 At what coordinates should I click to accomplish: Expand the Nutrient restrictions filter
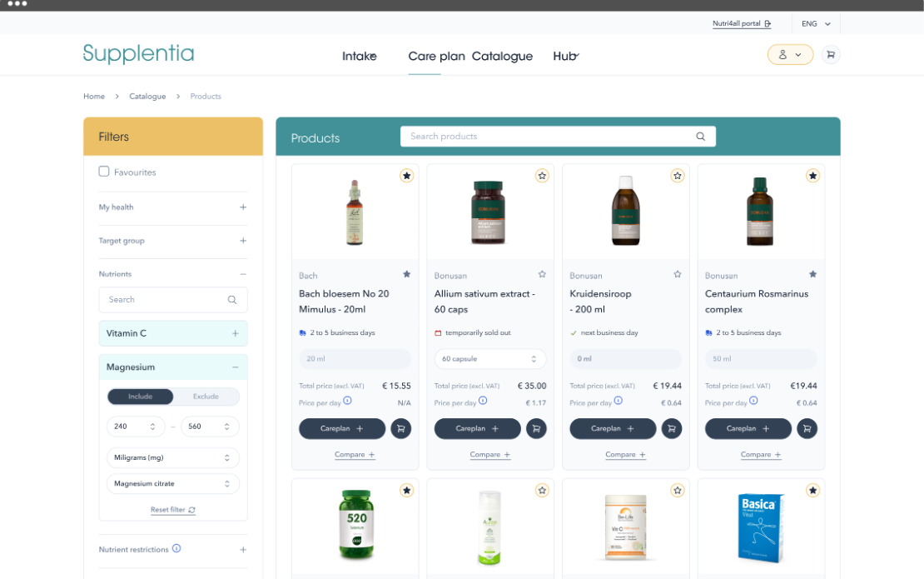pos(243,550)
